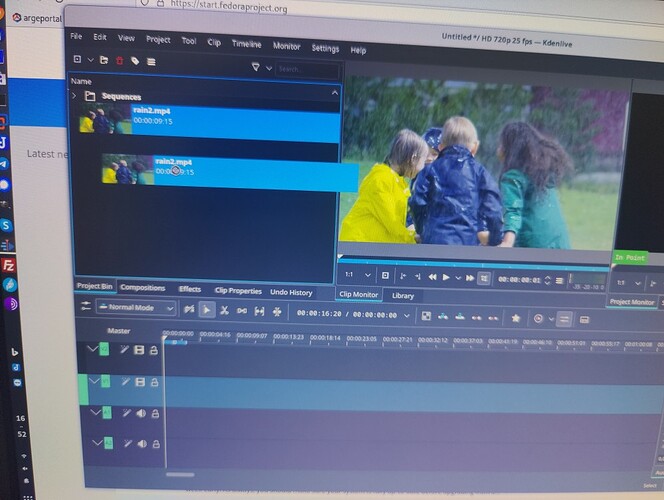The image size is (664, 500).
Task: Select the Razor scissors tool
Action: pyautogui.click(x=224, y=311)
